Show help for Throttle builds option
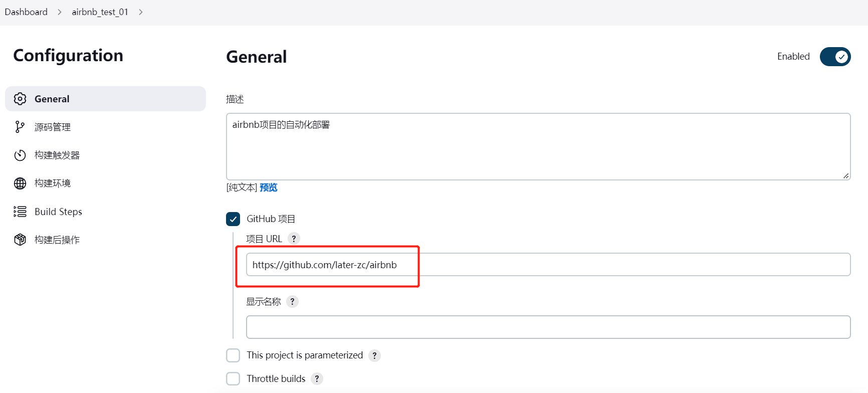Image resolution: width=868 pixels, height=393 pixels. (317, 379)
